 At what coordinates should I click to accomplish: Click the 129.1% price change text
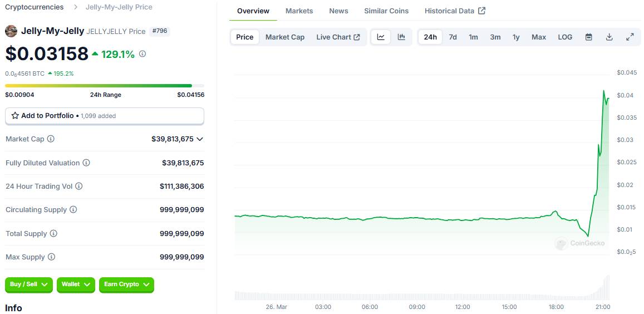pos(118,54)
